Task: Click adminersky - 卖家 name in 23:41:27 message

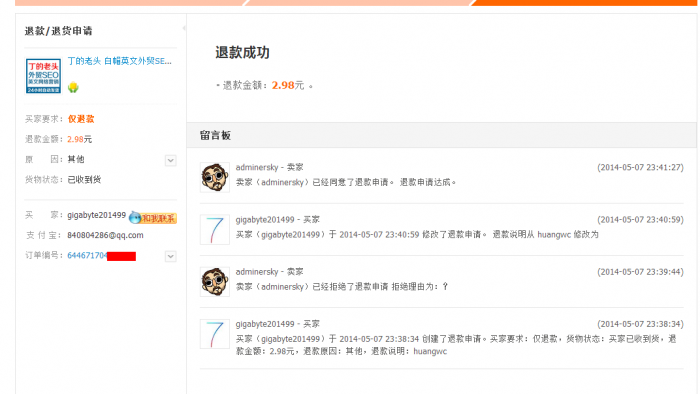Action: [x=270, y=167]
